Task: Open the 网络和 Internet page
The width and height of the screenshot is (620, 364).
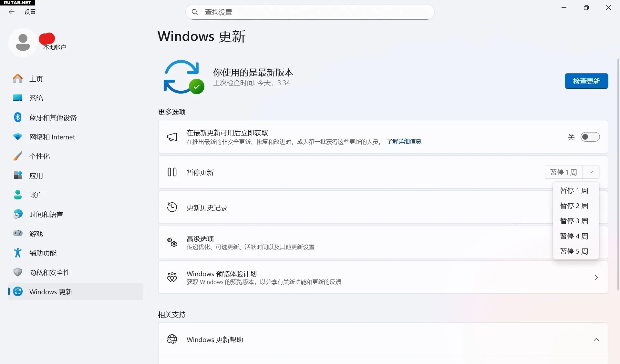Action: 76,137
